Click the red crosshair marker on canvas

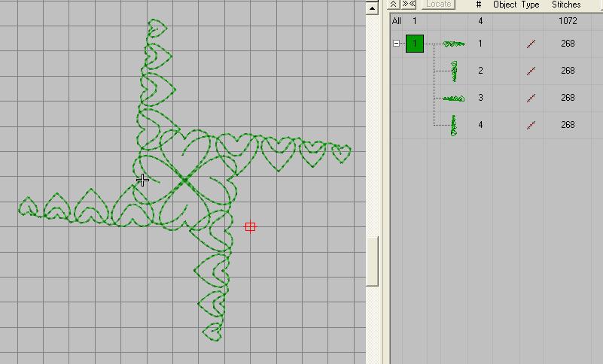point(250,227)
